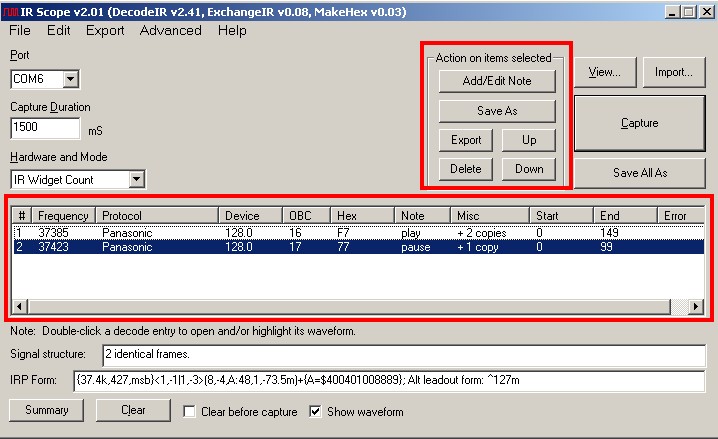Click the Import... button

tap(673, 72)
